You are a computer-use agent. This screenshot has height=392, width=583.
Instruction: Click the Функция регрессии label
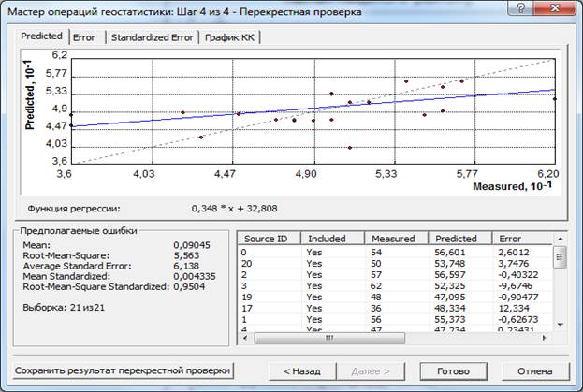point(74,209)
